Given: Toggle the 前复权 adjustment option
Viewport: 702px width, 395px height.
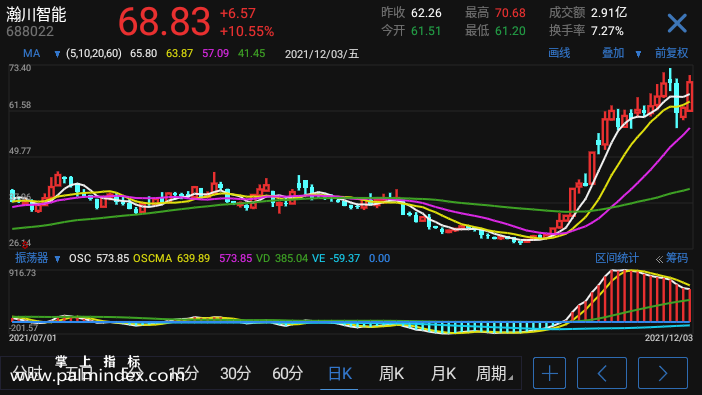Looking at the screenshot, I should tap(672, 53).
